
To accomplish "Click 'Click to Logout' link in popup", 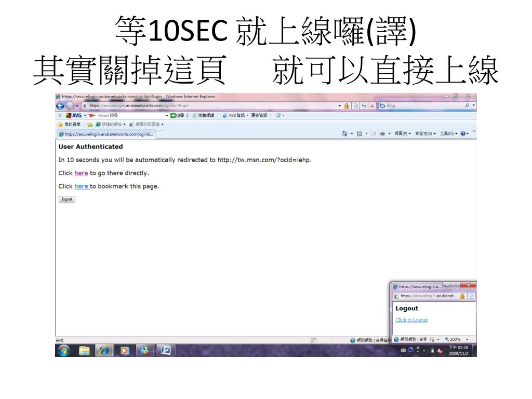I will (x=411, y=320).
